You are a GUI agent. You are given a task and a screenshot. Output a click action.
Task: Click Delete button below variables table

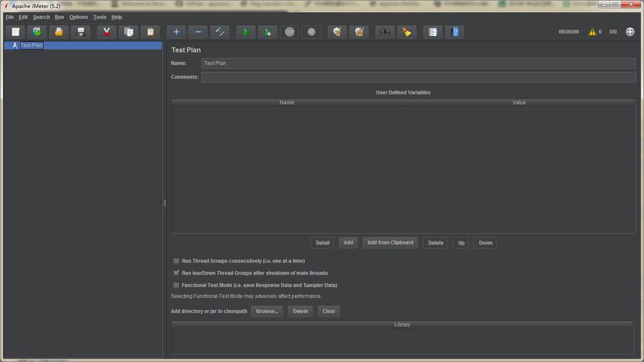tap(436, 243)
